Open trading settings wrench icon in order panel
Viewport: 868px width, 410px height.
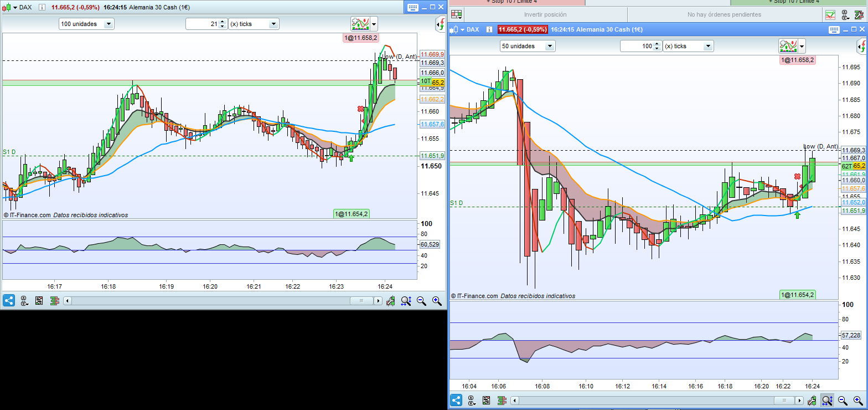(x=860, y=15)
